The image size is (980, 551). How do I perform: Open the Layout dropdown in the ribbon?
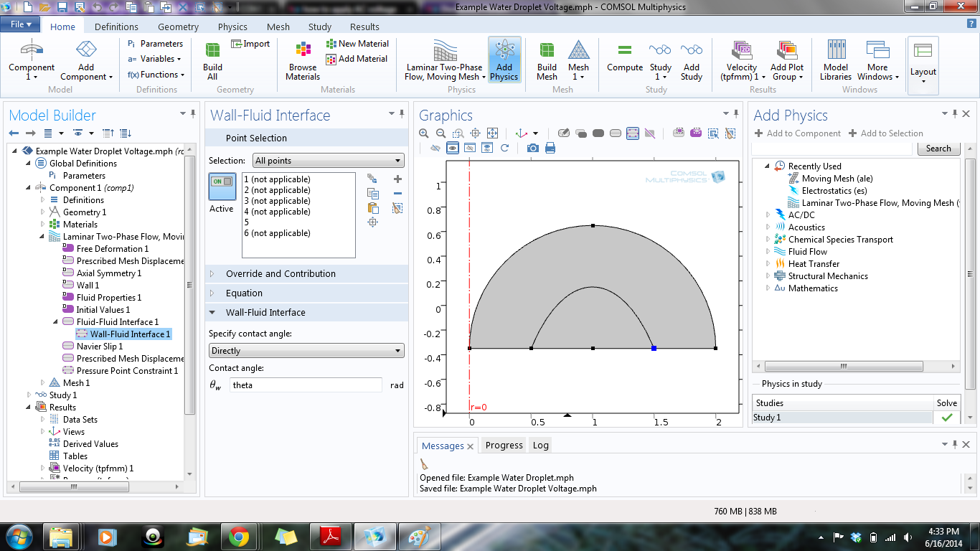click(x=923, y=65)
